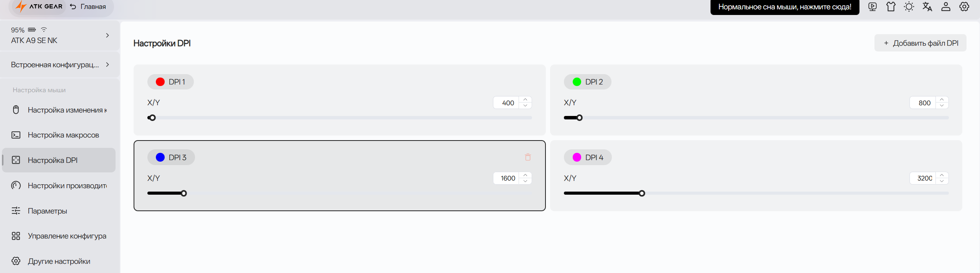Expand the ATK A9 SE NK device chevron

(107, 35)
